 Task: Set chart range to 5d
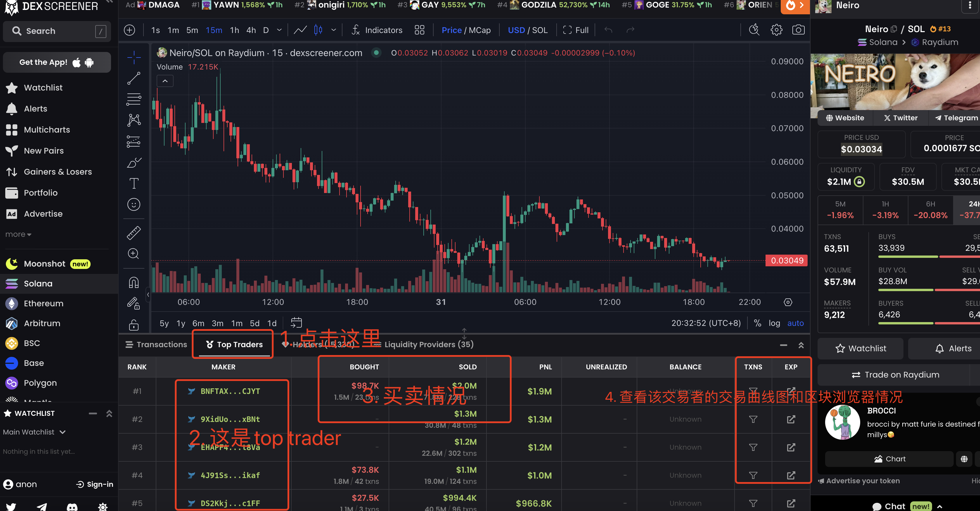[254, 323]
